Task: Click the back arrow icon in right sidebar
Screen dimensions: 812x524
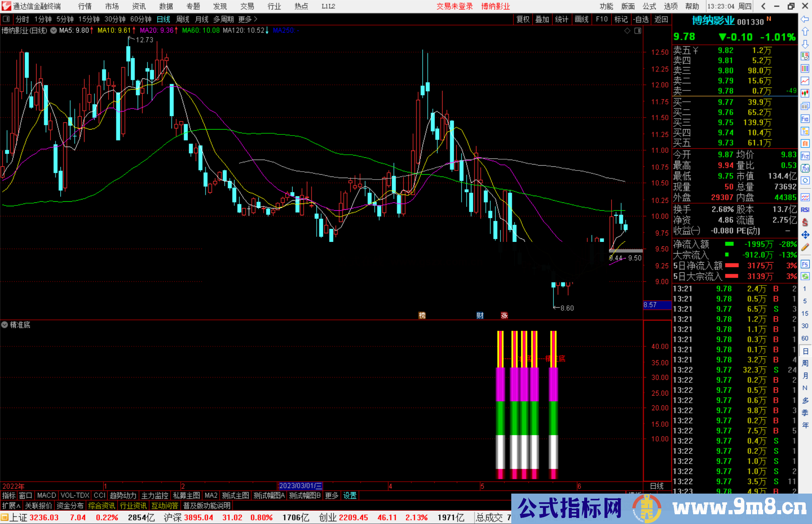Action: [x=805, y=19]
